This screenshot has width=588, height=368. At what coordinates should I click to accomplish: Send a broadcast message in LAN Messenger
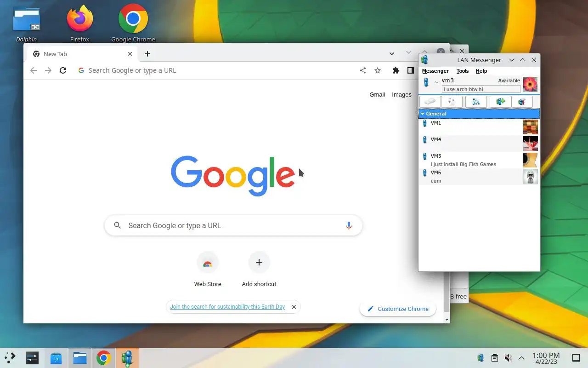pos(476,102)
